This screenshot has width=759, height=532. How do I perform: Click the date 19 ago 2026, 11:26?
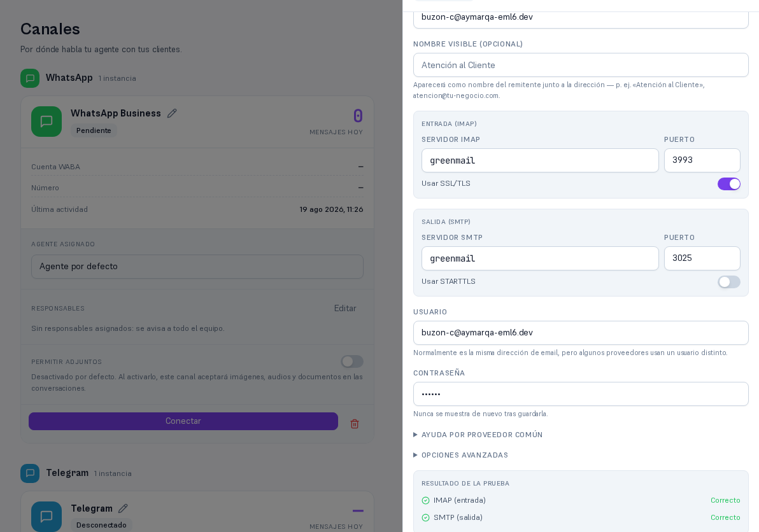coord(331,209)
